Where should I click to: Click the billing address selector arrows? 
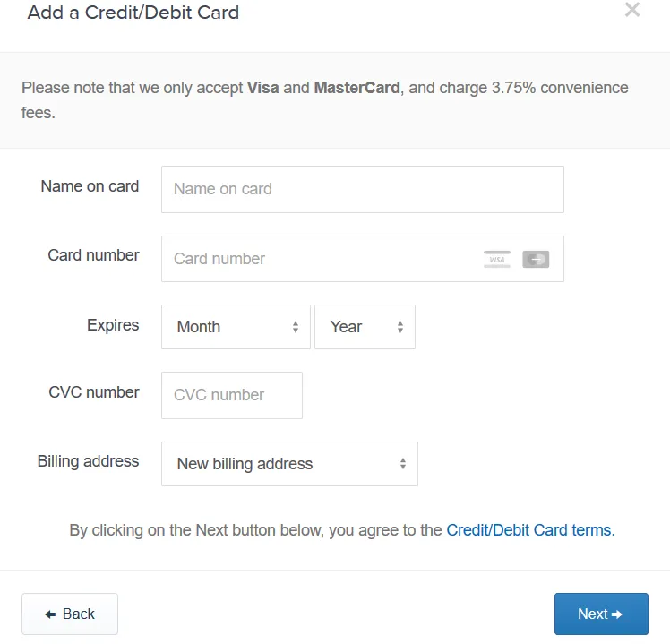click(x=402, y=464)
